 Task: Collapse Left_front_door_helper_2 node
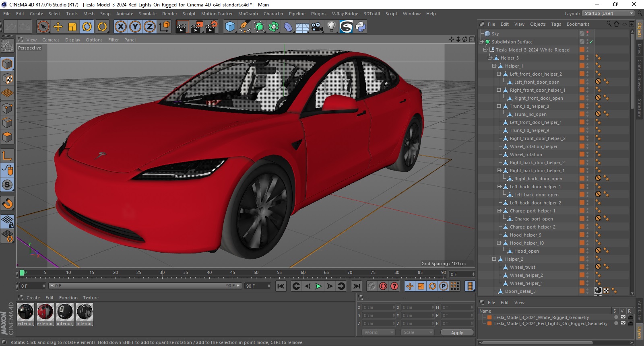pyautogui.click(x=499, y=74)
